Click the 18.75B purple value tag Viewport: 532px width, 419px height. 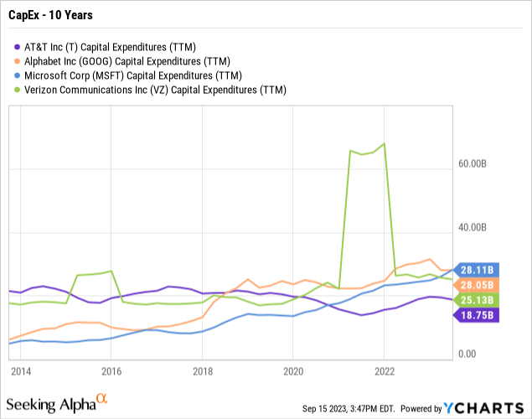click(x=478, y=315)
